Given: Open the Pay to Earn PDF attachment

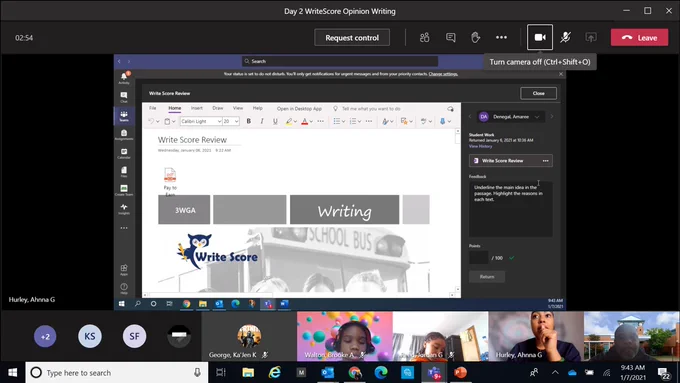Looking at the screenshot, I should pyautogui.click(x=170, y=176).
